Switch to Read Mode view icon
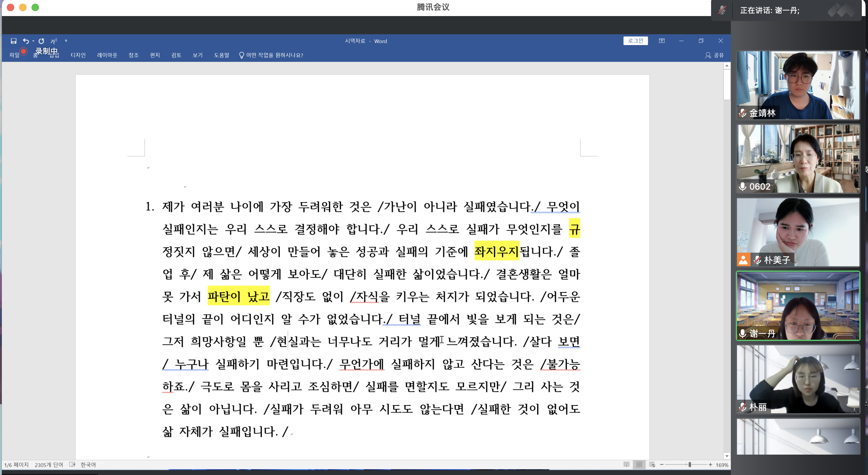Screen dimensions: 868x475 click(x=626, y=464)
